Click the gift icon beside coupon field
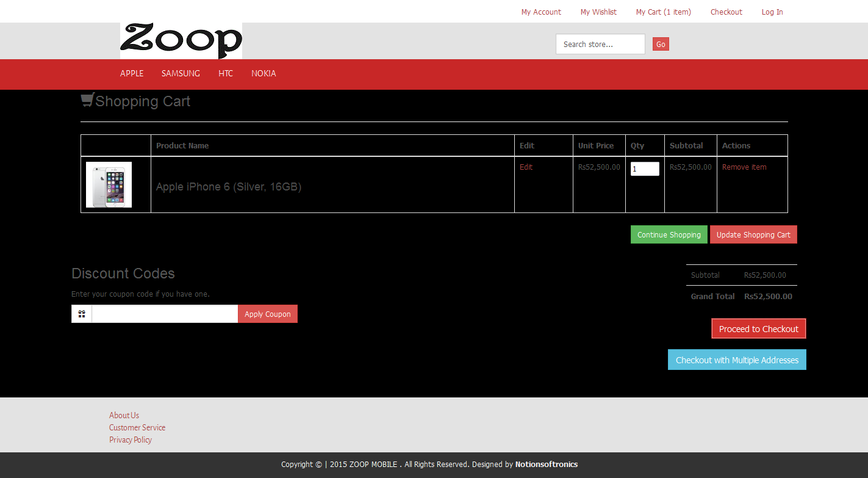 tap(82, 314)
